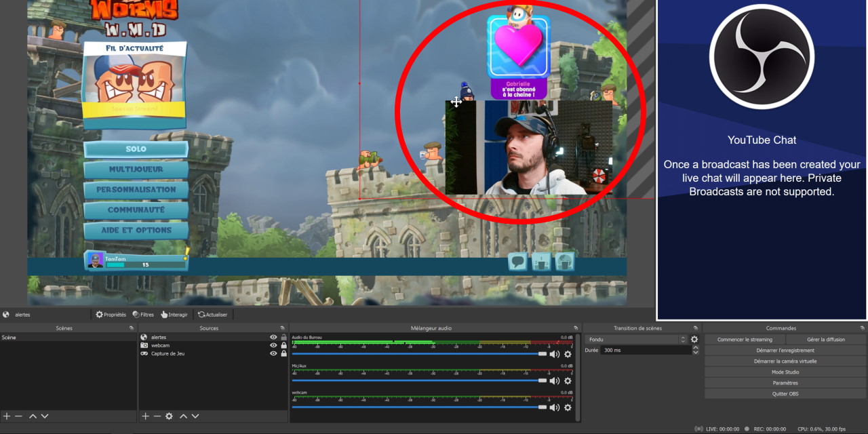This screenshot has height=434, width=868.
Task: Mute the Audio du Bureau speaker icon
Action: pos(554,354)
